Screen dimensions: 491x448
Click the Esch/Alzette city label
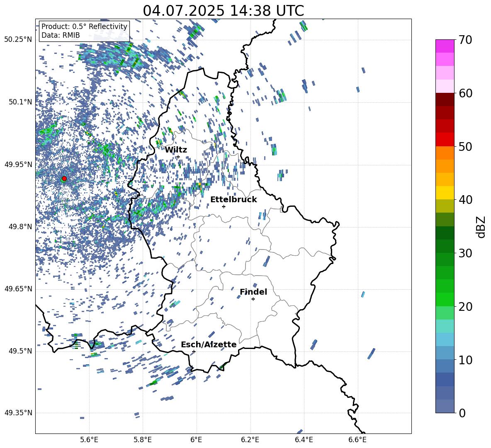pyautogui.click(x=209, y=344)
